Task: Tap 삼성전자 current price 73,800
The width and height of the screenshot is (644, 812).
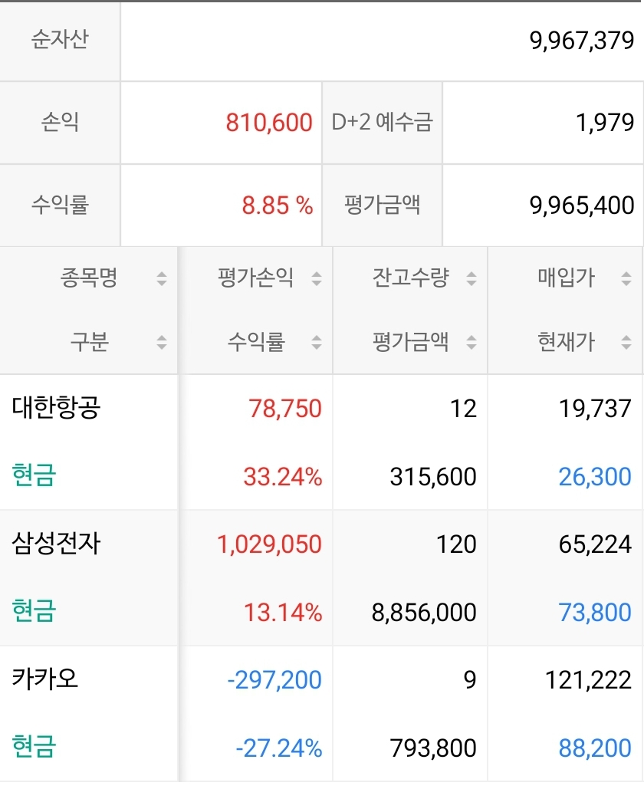Action: pos(595,613)
